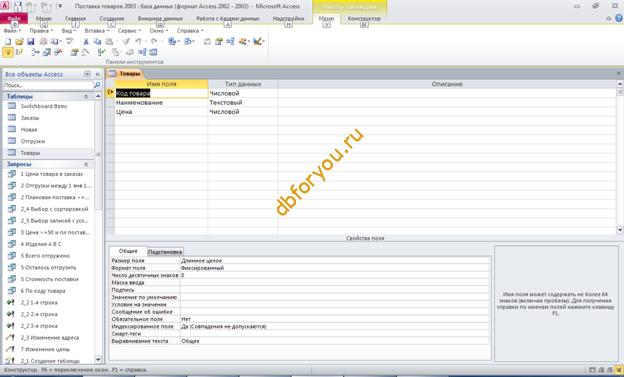Click the Design view button in status bar
This screenshot has width=624, height=377.
click(618, 370)
